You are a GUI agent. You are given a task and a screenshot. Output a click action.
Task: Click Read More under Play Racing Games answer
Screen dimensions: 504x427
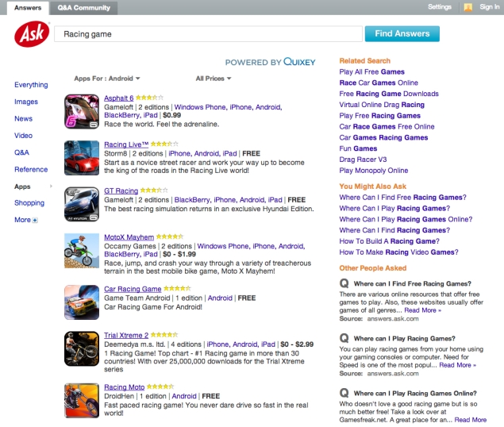pyautogui.click(x=458, y=365)
